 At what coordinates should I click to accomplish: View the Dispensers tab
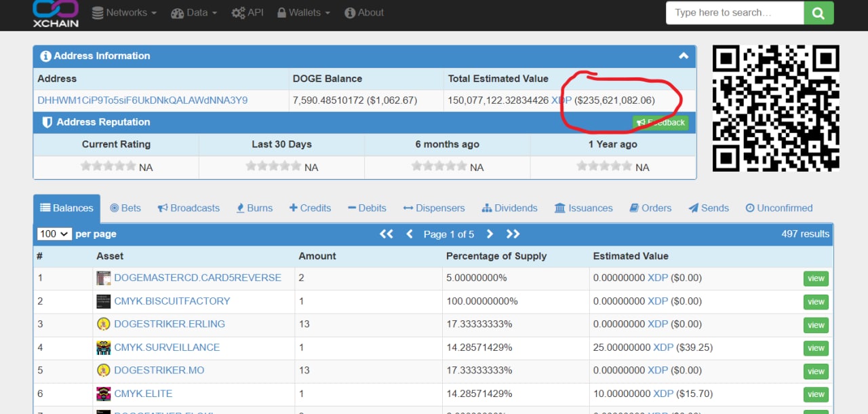[x=434, y=208]
